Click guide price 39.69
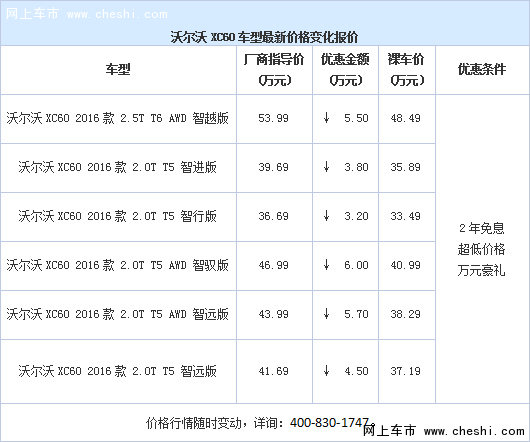This screenshot has width=530, height=442. coord(273,167)
